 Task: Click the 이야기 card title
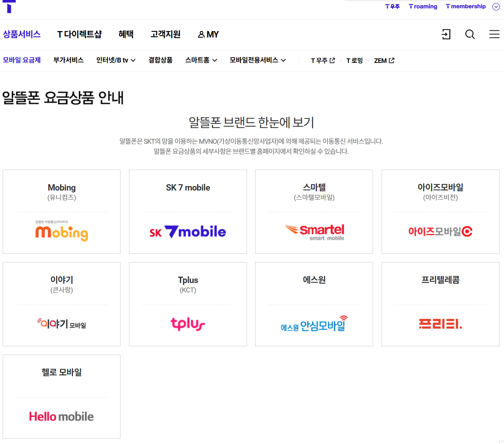point(62,280)
